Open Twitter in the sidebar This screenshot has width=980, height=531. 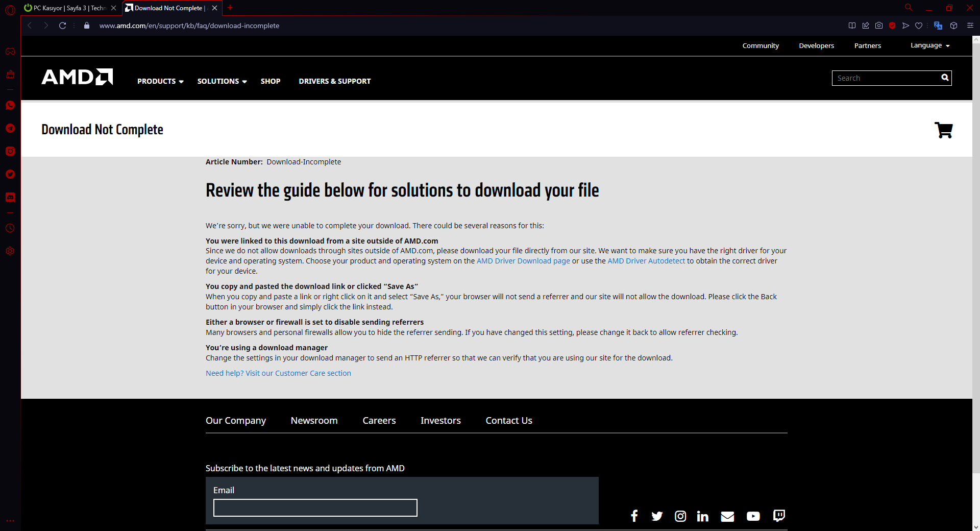(10, 174)
